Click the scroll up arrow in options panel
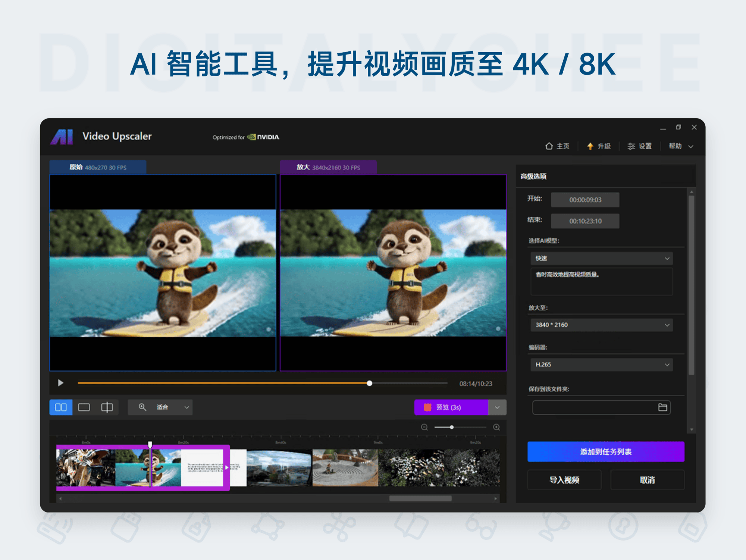 [692, 192]
